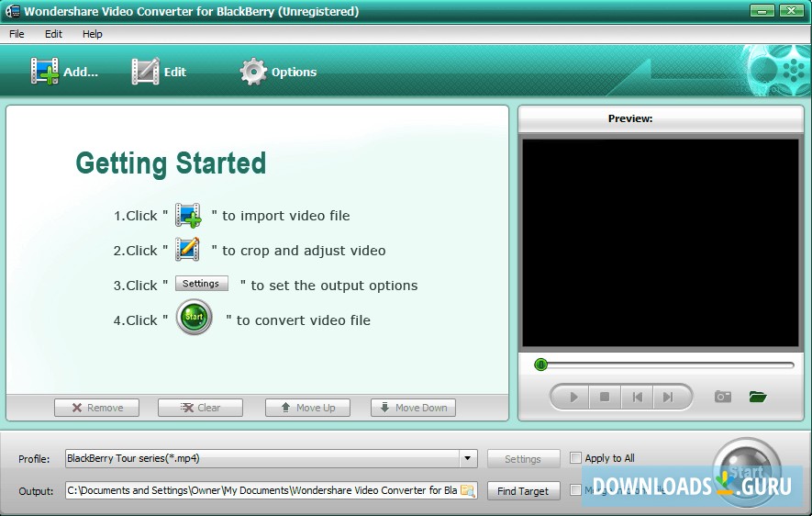This screenshot has width=812, height=516.
Task: Open the snapshot folder icon
Action: tap(758, 397)
